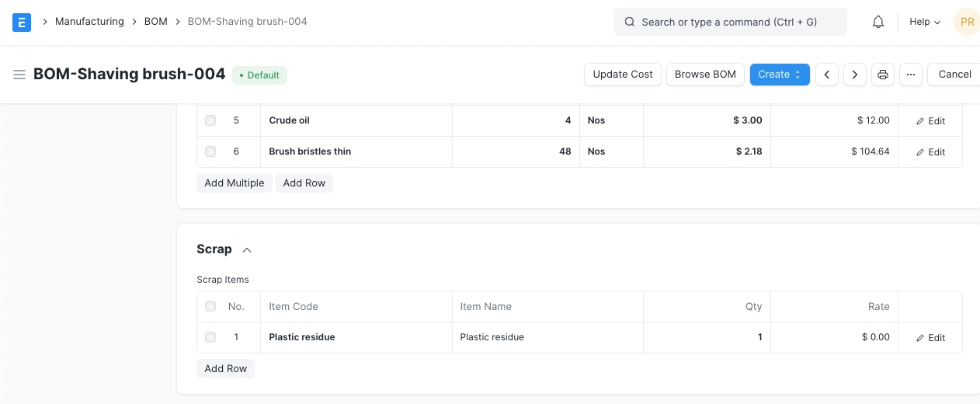
Task: Go to previous BOM record arrow
Action: pos(827,75)
